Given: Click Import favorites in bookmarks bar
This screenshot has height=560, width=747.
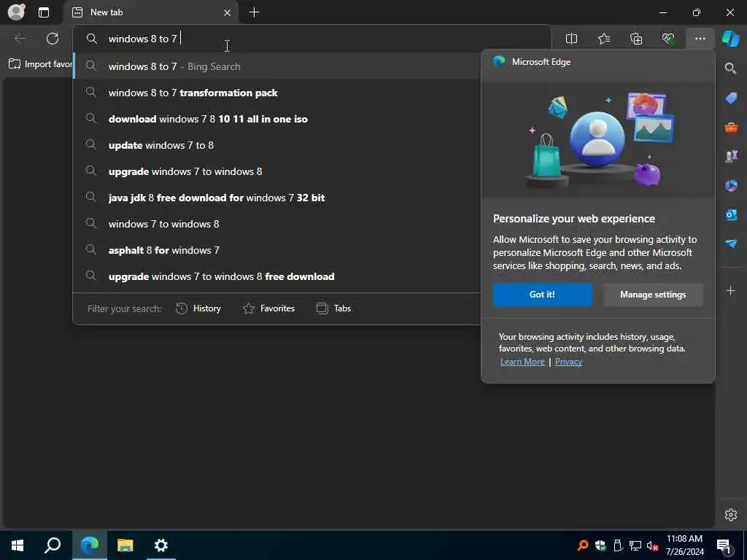Looking at the screenshot, I should 41,64.
